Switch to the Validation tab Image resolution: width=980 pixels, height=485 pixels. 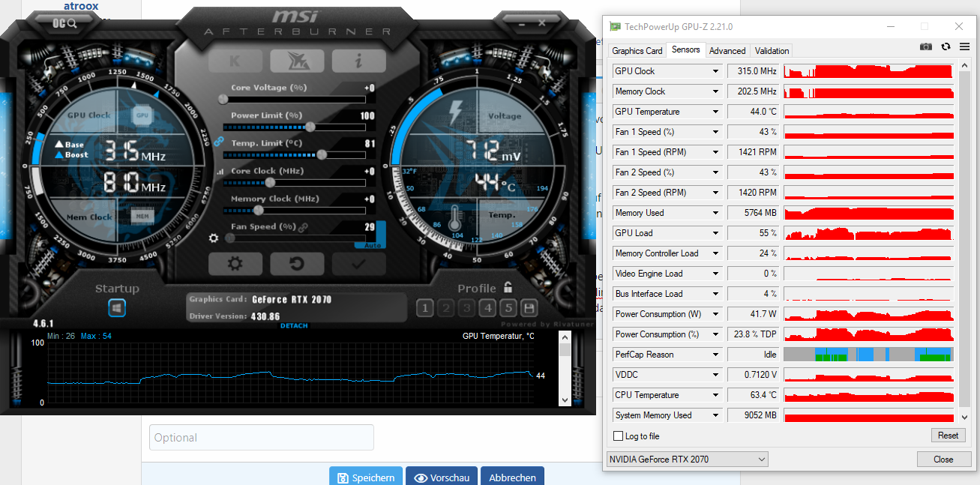coord(772,51)
